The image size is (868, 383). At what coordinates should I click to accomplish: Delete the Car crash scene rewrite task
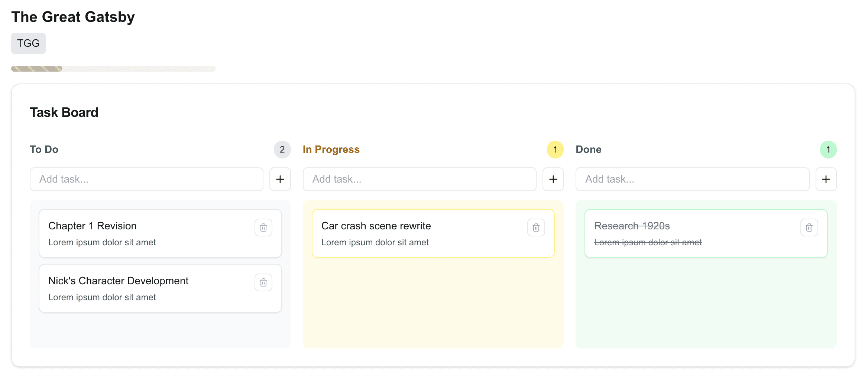[x=536, y=227]
